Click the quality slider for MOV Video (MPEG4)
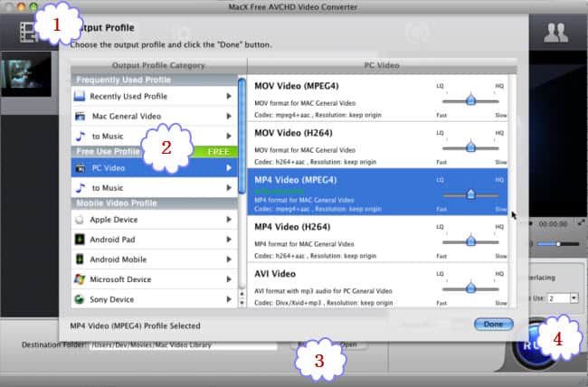The image size is (588, 387). (470, 101)
